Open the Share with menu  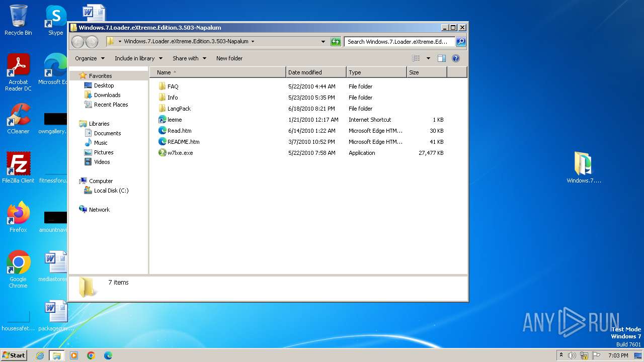click(x=189, y=58)
